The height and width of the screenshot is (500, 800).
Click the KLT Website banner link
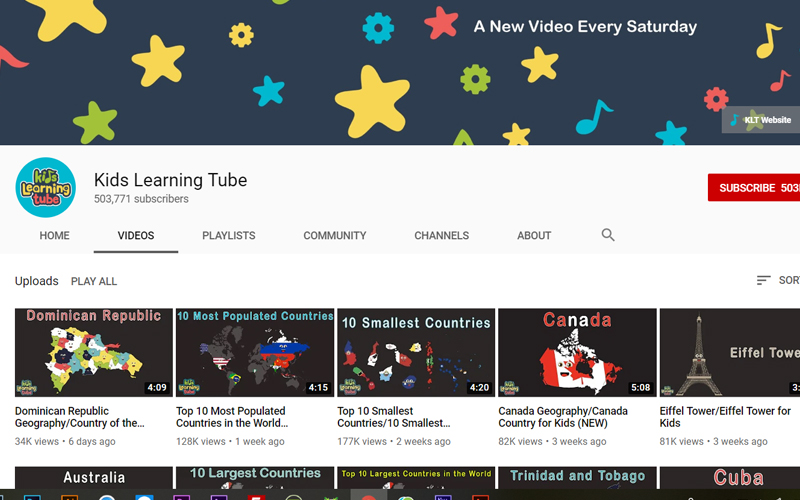pos(760,120)
